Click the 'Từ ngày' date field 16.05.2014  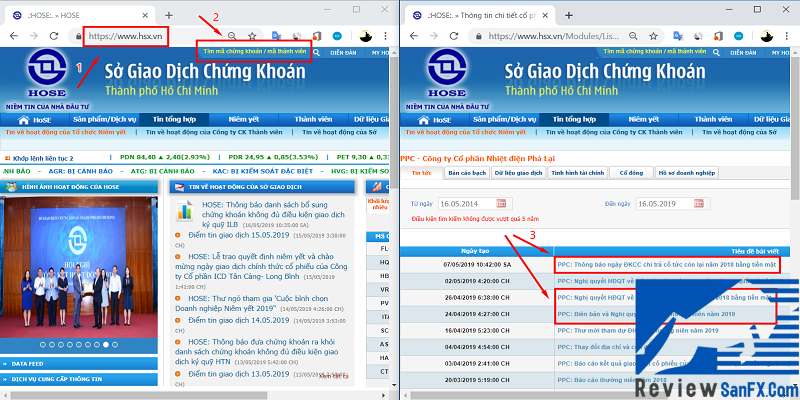(x=466, y=204)
